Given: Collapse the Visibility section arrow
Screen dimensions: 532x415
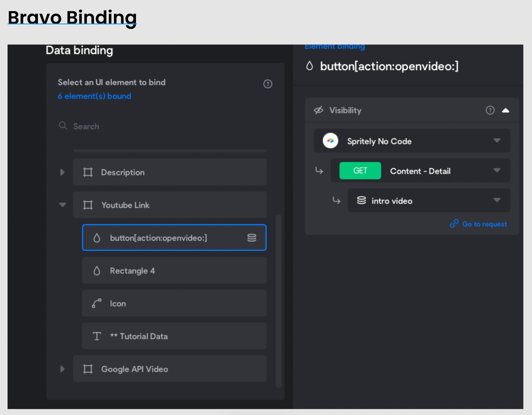Looking at the screenshot, I should pyautogui.click(x=506, y=111).
